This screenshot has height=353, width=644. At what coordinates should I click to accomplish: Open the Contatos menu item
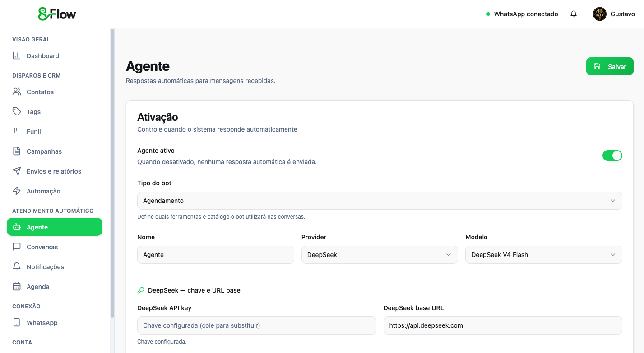[x=55, y=92]
